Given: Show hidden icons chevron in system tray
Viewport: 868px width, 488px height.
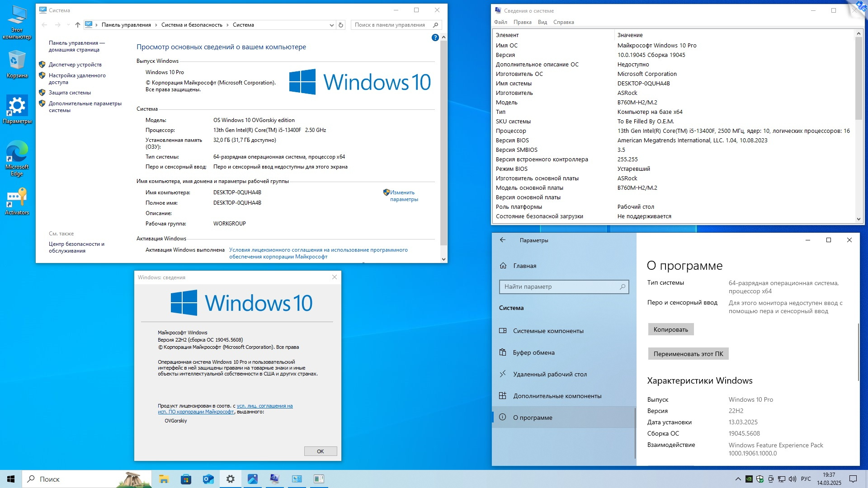Looking at the screenshot, I should pyautogui.click(x=738, y=479).
